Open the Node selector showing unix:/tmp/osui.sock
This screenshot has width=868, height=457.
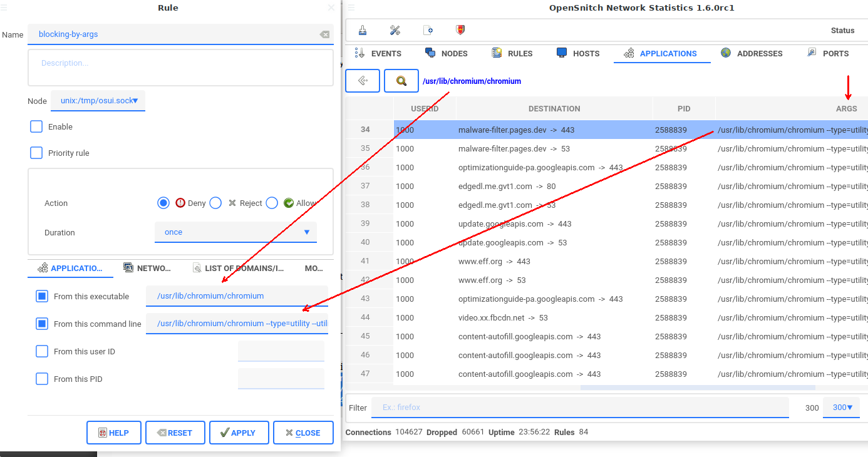[x=98, y=100]
